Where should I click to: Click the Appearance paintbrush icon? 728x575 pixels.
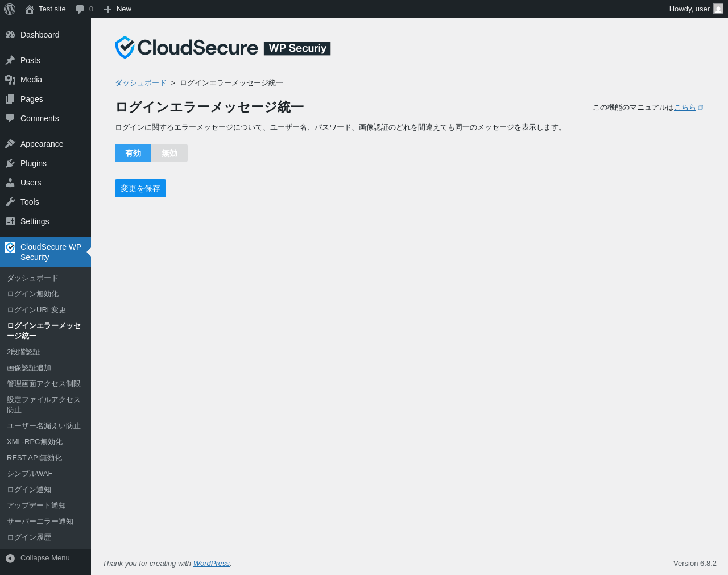10,144
